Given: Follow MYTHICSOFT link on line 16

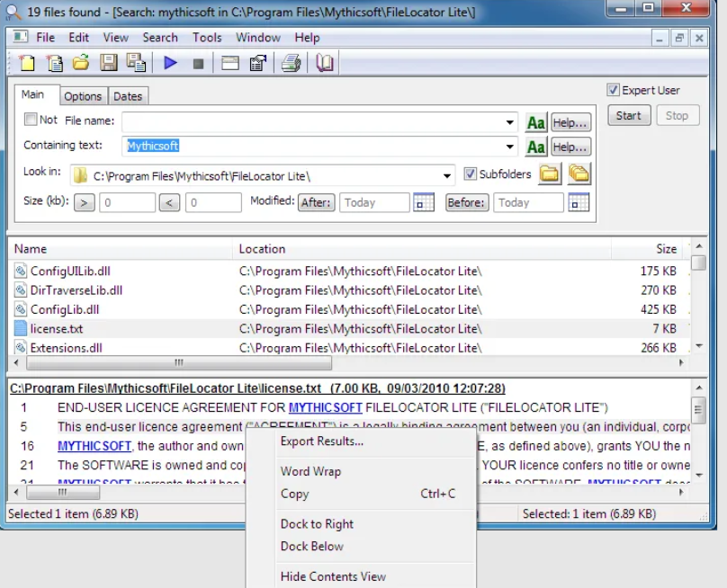Looking at the screenshot, I should tap(94, 446).
